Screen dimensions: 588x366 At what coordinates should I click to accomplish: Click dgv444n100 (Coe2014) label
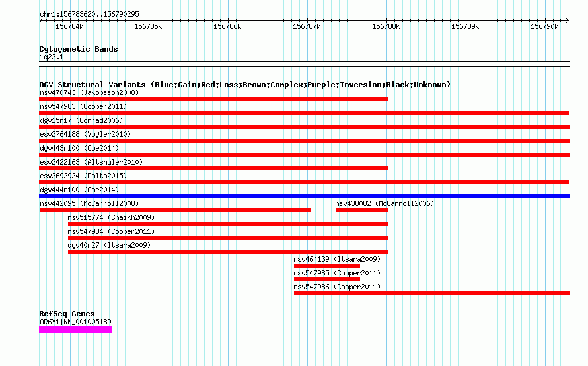(79, 190)
